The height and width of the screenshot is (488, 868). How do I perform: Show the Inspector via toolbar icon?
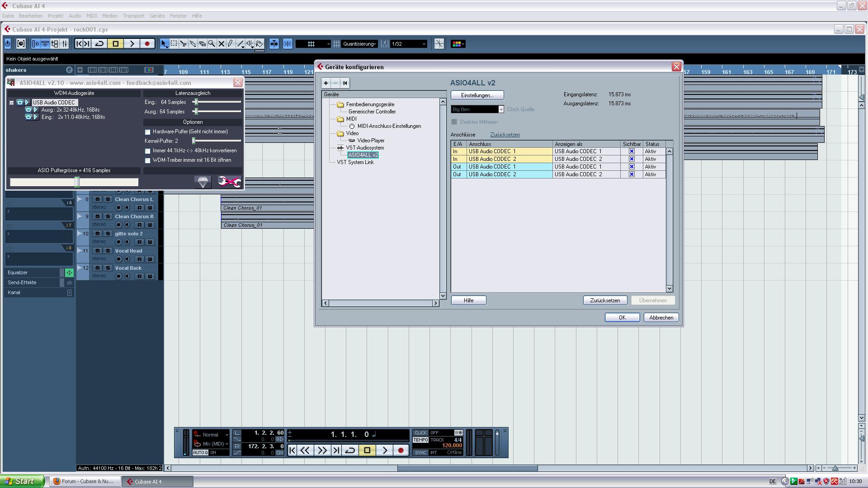click(x=36, y=44)
